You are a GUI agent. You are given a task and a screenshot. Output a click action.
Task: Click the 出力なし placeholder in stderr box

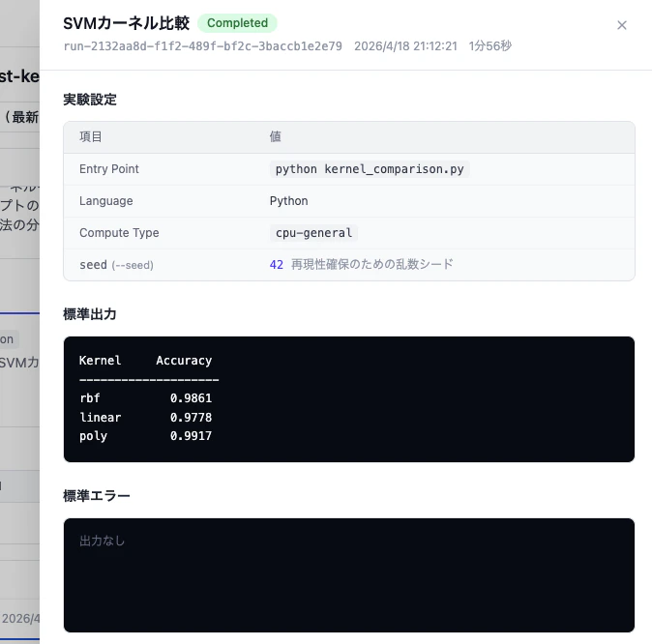coord(102,541)
